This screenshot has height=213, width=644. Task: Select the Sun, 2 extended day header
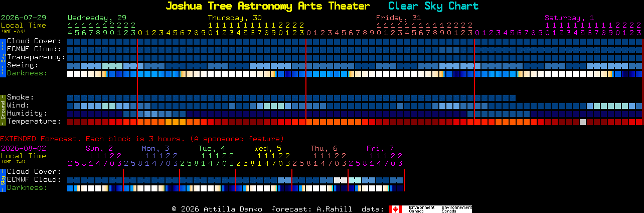99,148
